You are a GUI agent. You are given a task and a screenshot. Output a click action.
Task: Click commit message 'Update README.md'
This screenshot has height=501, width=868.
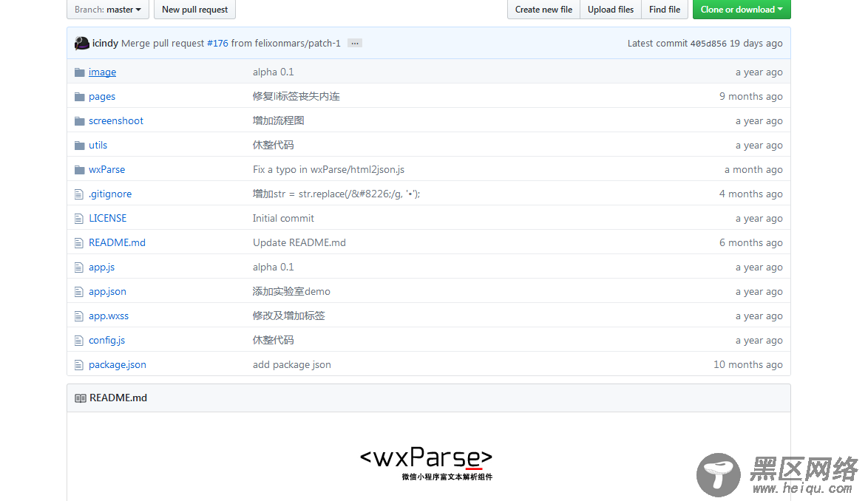point(299,242)
